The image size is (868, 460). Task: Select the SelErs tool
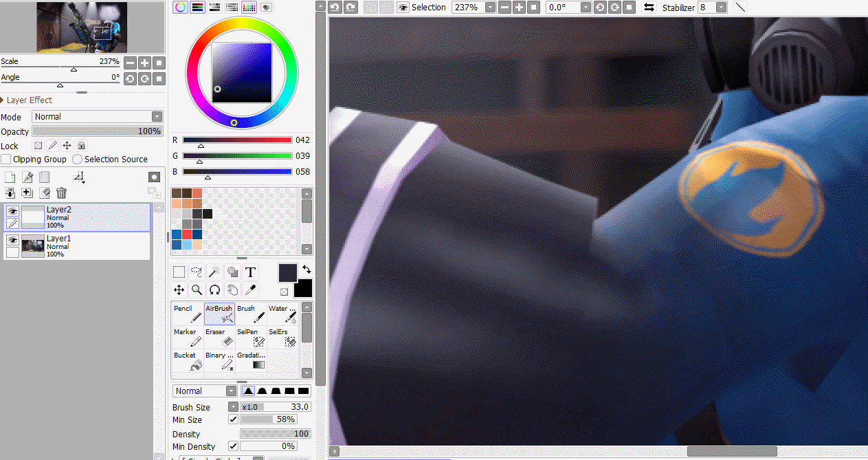[282, 338]
